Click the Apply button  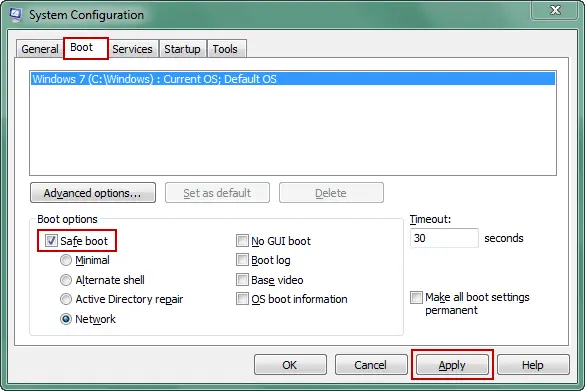(x=452, y=365)
